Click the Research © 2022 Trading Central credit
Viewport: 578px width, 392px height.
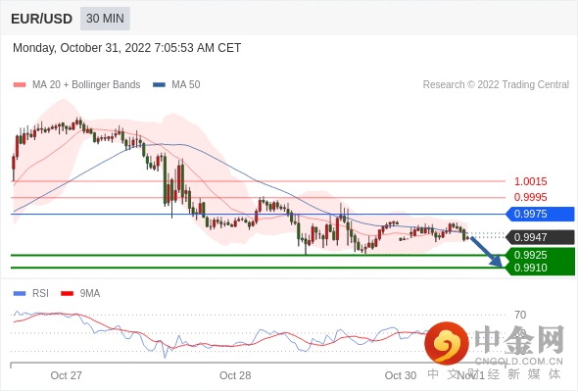pyautogui.click(x=496, y=85)
